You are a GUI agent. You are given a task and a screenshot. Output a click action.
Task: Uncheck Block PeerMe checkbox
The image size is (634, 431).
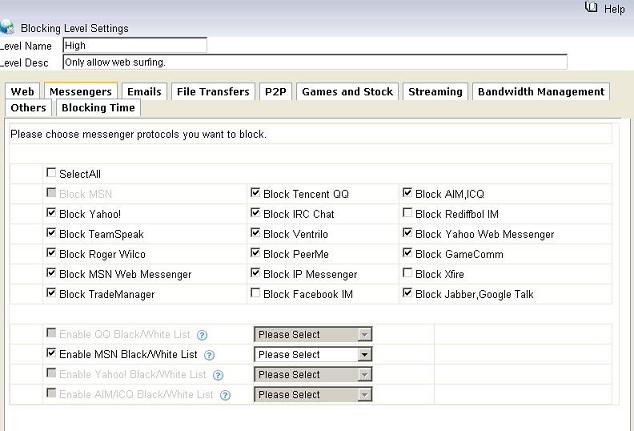tap(255, 253)
